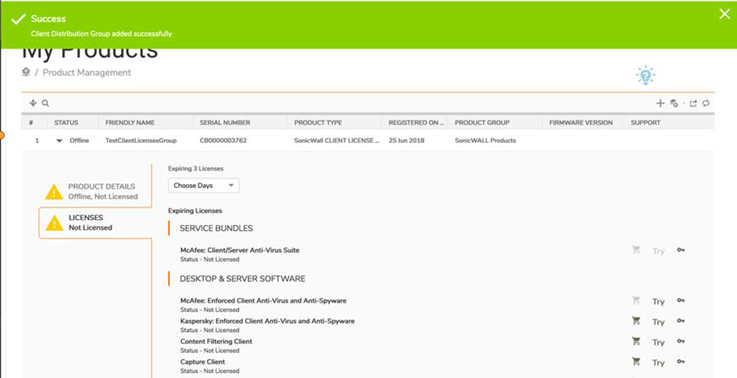Click the Expiring 3 Licenses label
This screenshot has height=378, width=737.
click(196, 168)
